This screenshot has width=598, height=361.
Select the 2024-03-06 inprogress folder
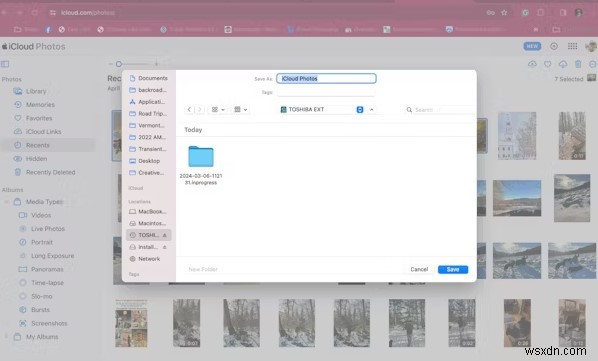pos(201,165)
